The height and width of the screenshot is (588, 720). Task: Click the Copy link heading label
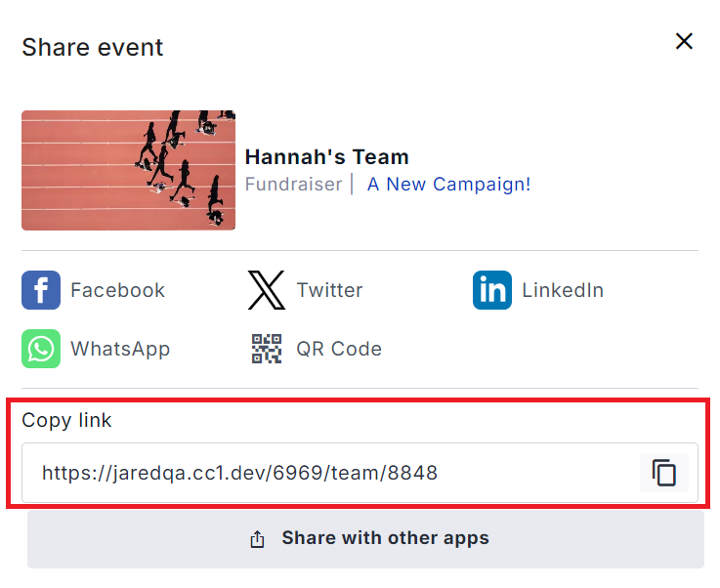[x=66, y=421]
